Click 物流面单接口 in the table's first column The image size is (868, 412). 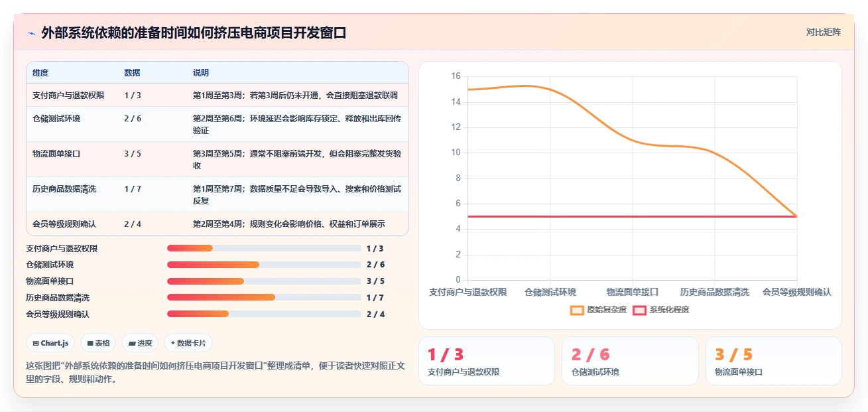[56, 153]
